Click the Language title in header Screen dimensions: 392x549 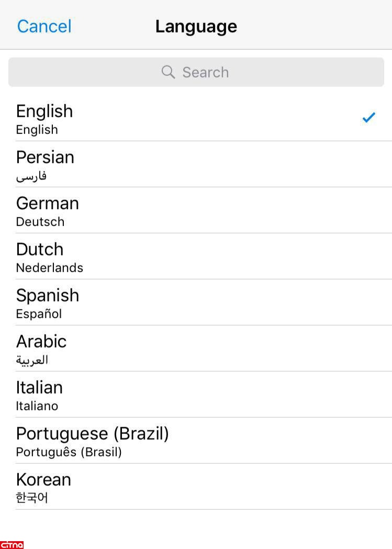[196, 26]
